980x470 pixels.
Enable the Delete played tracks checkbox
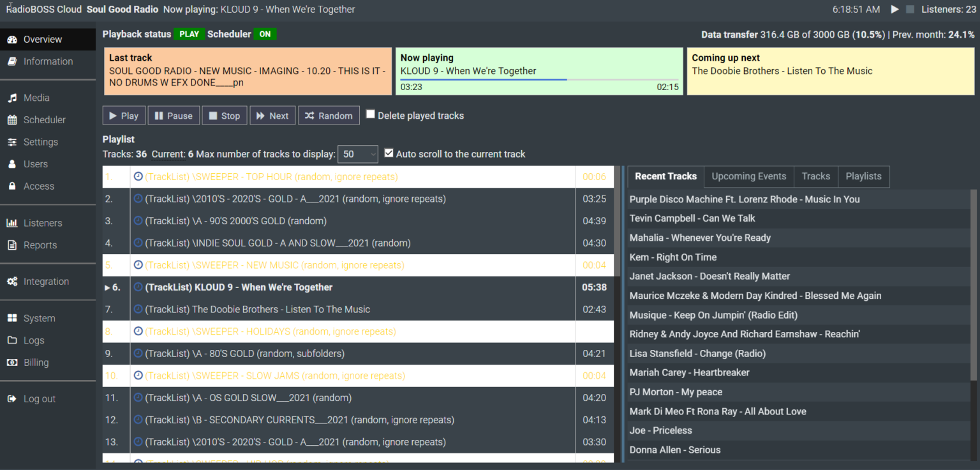pyautogui.click(x=371, y=114)
